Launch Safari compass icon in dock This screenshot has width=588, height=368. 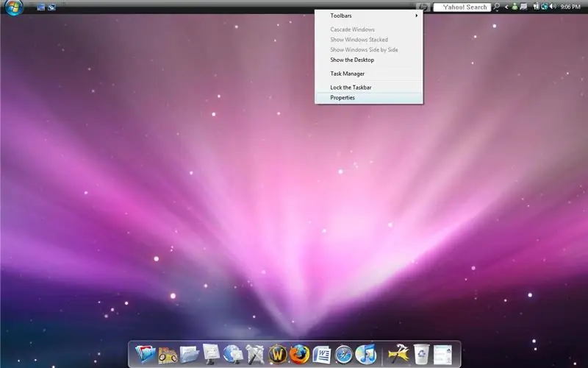click(x=343, y=355)
